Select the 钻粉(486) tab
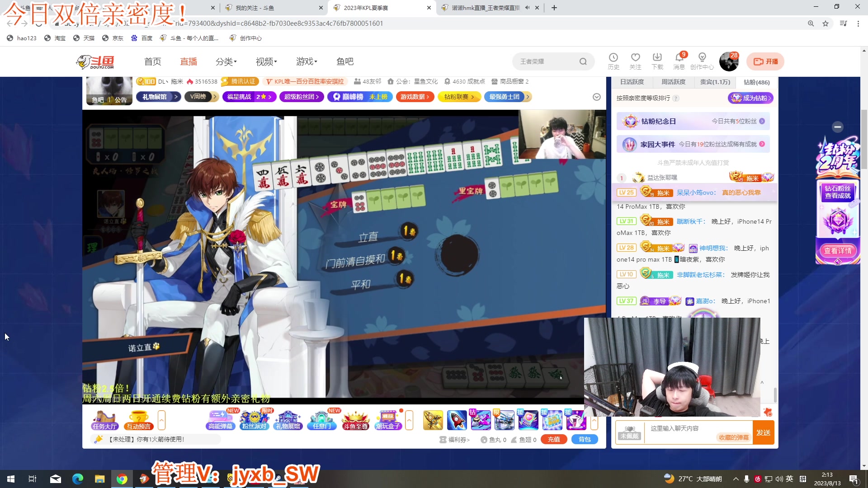Screen dimensions: 868x488 tap(756, 82)
